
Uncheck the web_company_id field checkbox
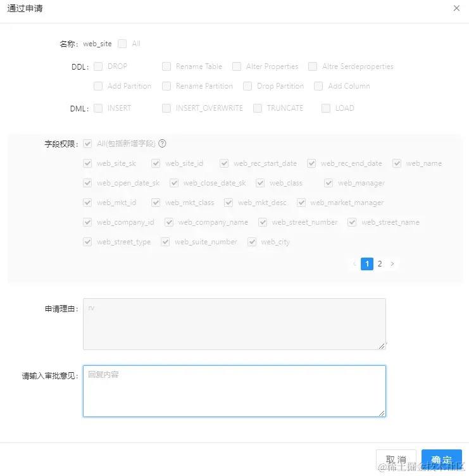coord(87,222)
